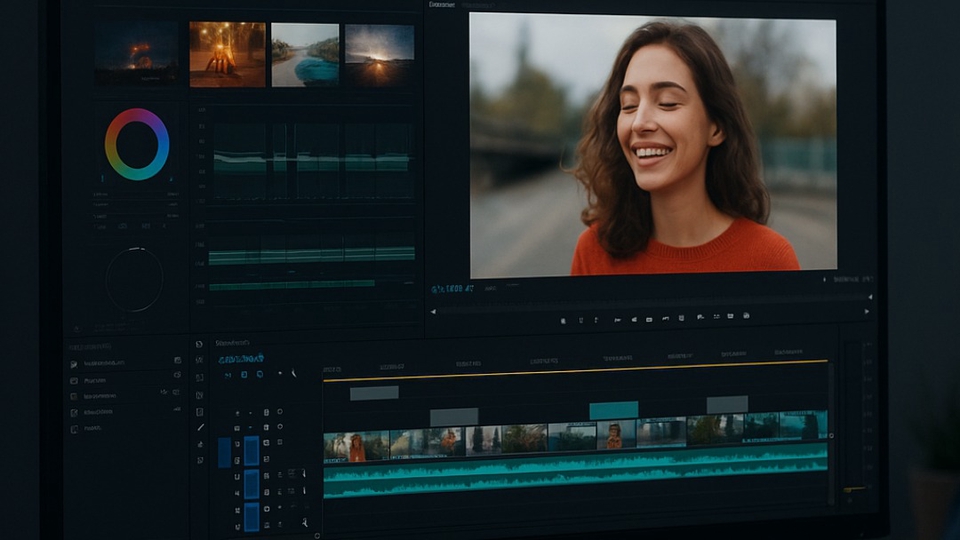
Task: Click the first row in the lower-left panel list
Action: pyautogui.click(x=127, y=363)
